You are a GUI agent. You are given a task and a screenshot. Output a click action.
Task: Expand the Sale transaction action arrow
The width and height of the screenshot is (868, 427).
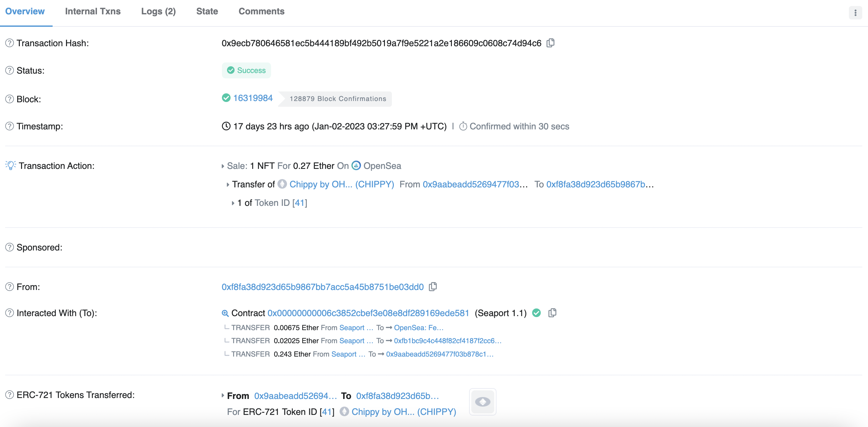(x=223, y=166)
